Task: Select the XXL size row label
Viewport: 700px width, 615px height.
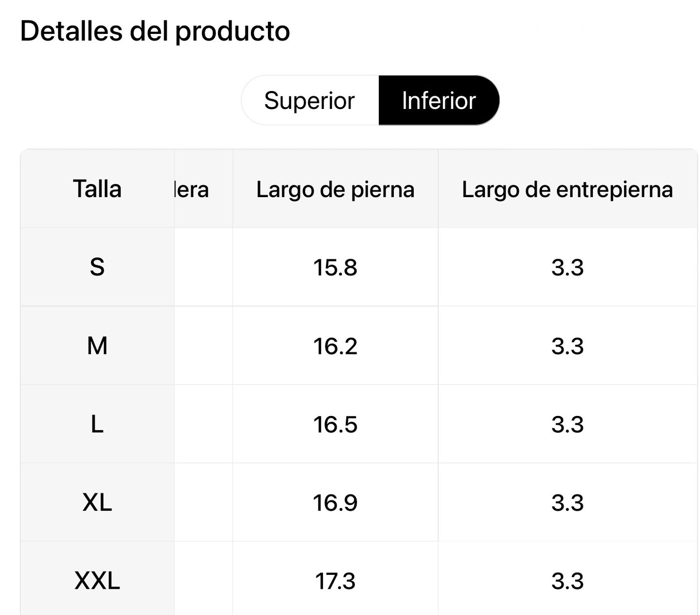Action: 97,581
